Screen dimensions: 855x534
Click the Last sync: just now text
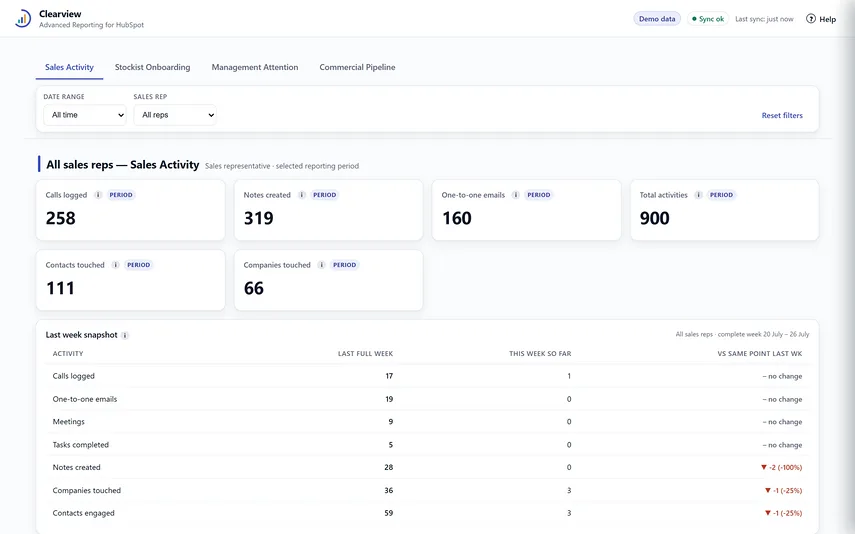click(764, 19)
